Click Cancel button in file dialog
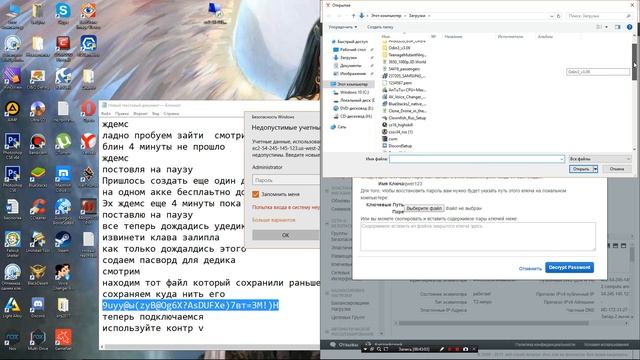Viewport: 640px width, 360px height. [x=617, y=169]
